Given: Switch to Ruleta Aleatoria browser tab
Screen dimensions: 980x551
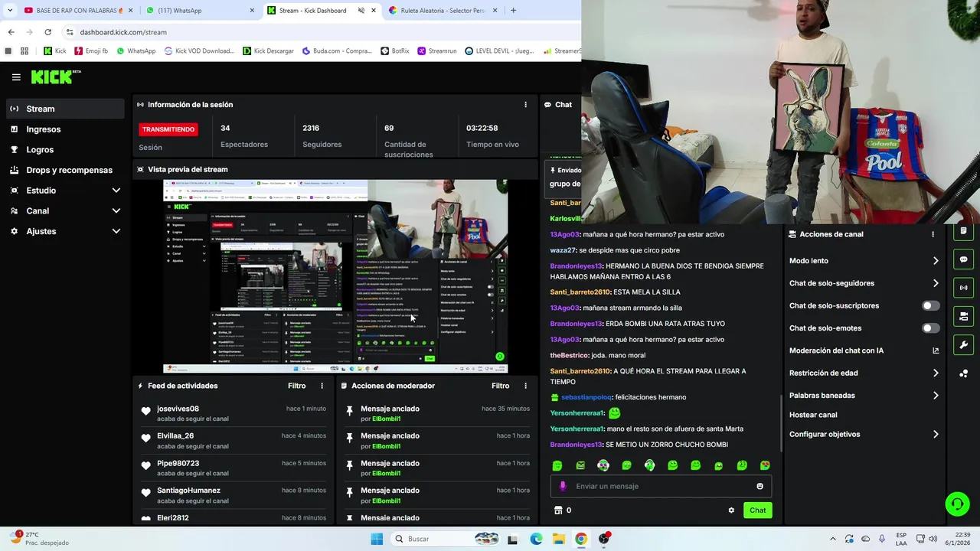Looking at the screenshot, I should coord(443,11).
